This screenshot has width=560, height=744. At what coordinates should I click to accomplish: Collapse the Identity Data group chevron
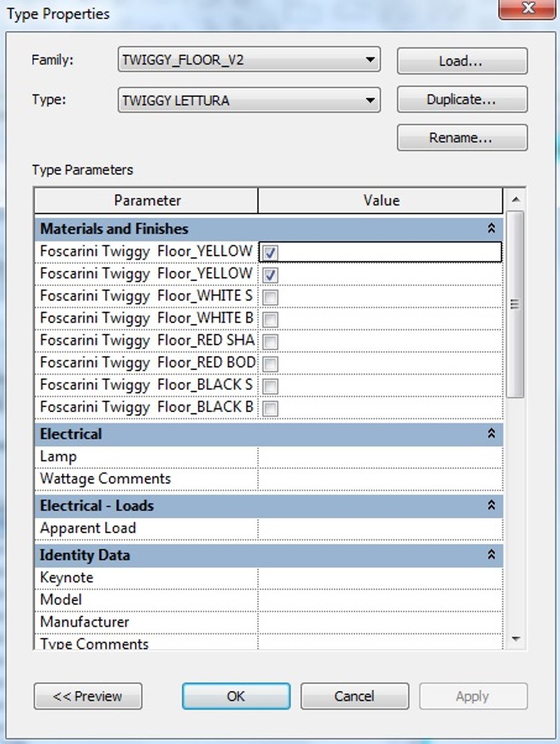pyautogui.click(x=491, y=554)
